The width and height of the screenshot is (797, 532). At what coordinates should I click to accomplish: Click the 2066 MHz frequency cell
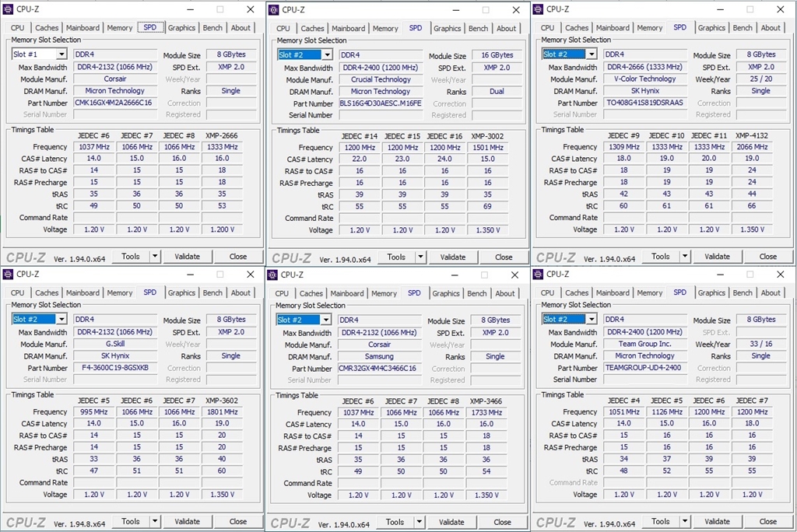(752, 147)
